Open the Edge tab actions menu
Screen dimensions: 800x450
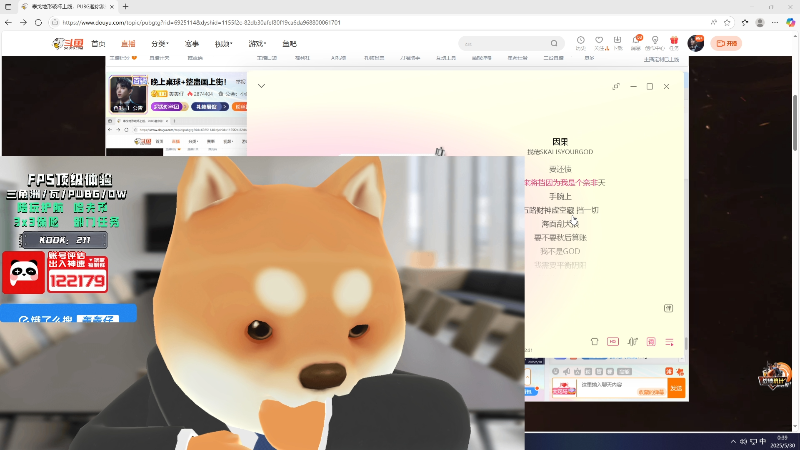coord(8,7)
